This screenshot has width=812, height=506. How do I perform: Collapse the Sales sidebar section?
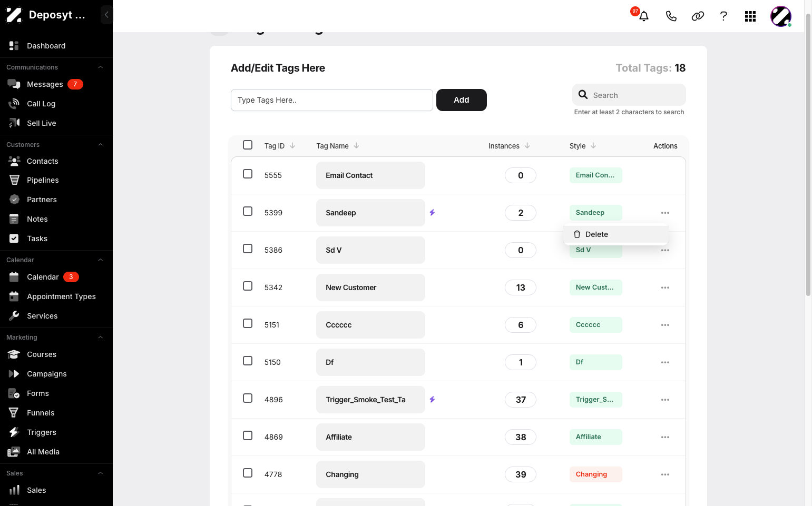pos(100,473)
